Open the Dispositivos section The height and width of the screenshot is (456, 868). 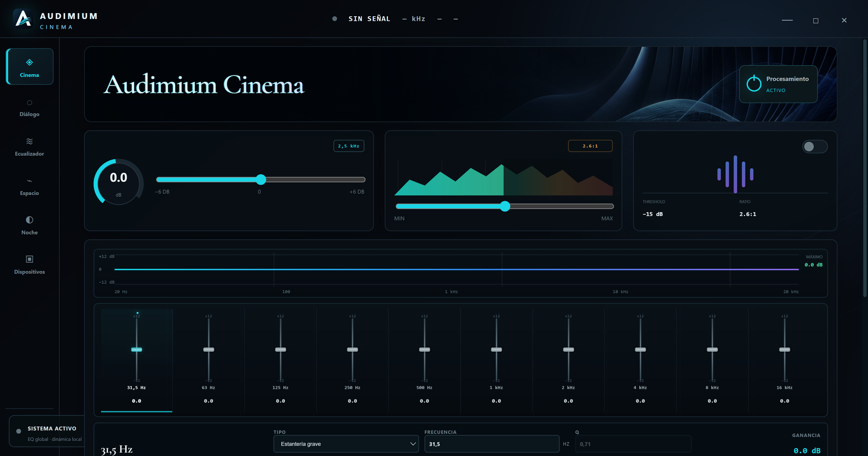pos(29,265)
